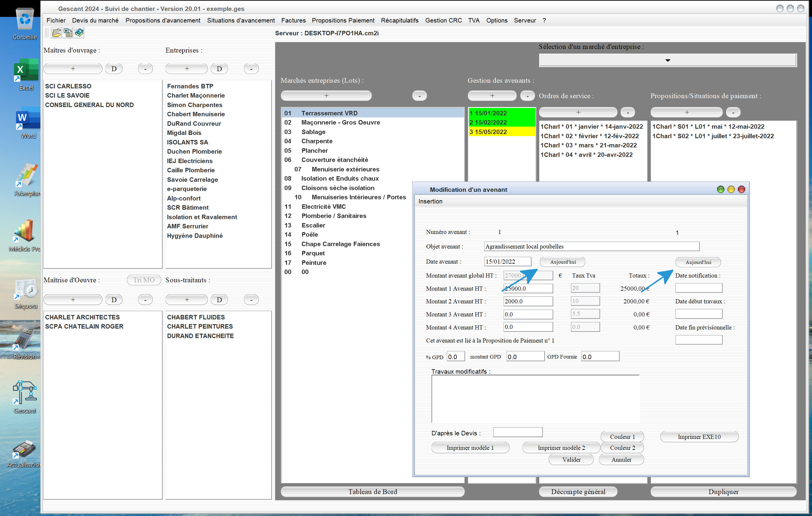Click the Annuler button

coord(621,460)
